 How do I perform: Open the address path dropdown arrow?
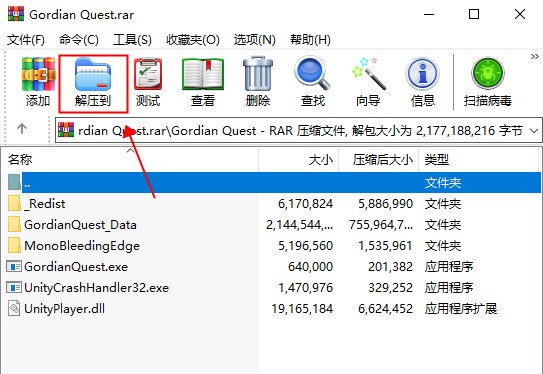534,131
